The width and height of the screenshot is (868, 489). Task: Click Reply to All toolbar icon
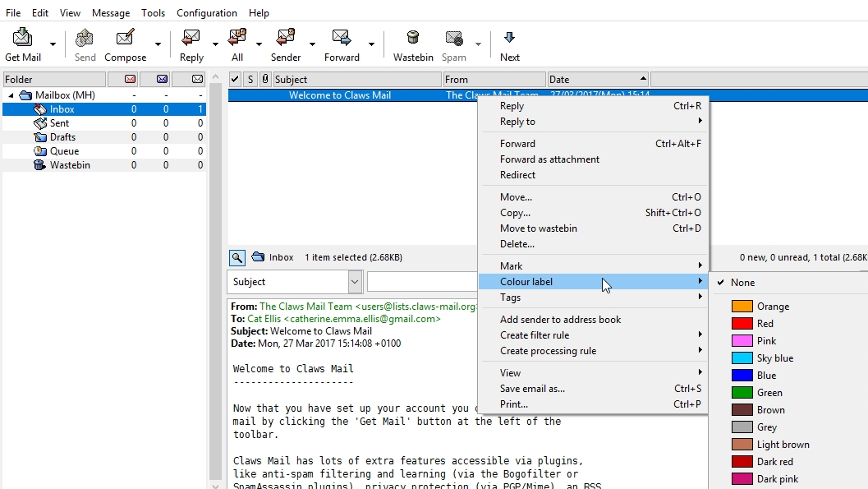pos(237,38)
